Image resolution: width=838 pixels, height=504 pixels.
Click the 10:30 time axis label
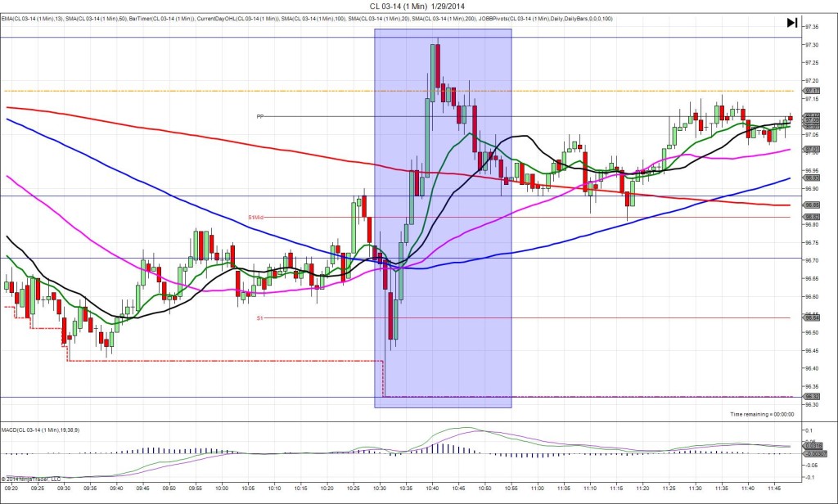click(380, 488)
